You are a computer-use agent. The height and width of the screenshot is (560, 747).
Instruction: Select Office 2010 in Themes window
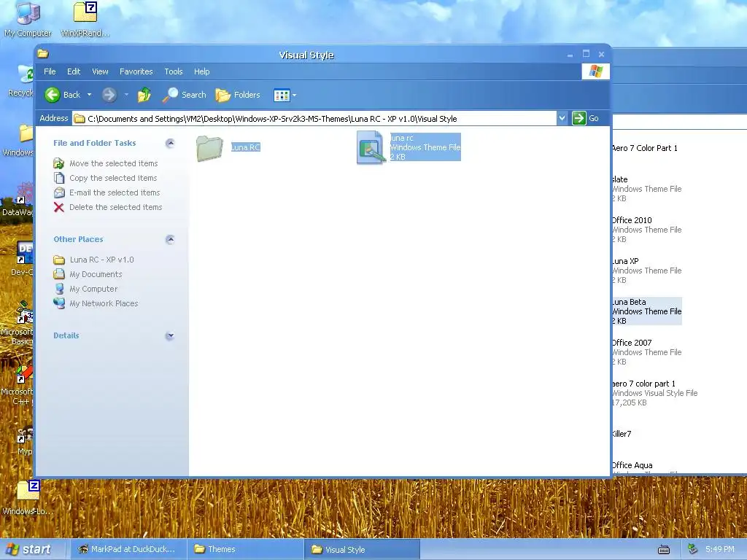646,230
